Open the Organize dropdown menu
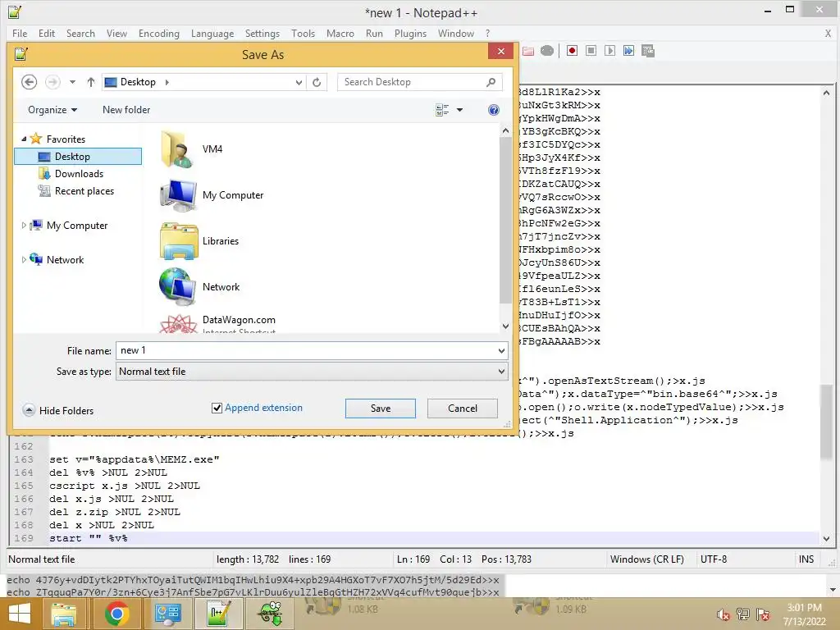The width and height of the screenshot is (840, 630). pos(52,110)
